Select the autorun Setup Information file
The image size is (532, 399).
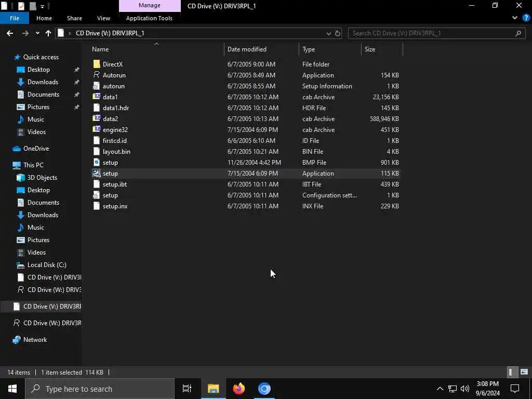pos(113,86)
